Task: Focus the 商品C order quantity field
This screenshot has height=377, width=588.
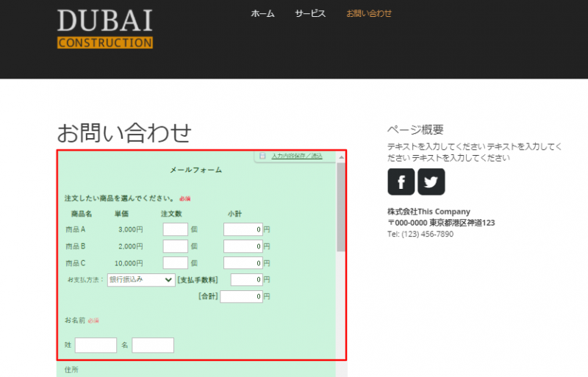Action: pyautogui.click(x=175, y=262)
